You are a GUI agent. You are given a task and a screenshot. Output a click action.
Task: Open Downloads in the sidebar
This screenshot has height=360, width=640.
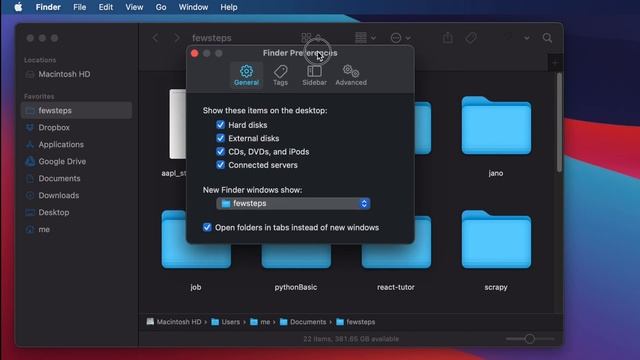tap(76, 196)
